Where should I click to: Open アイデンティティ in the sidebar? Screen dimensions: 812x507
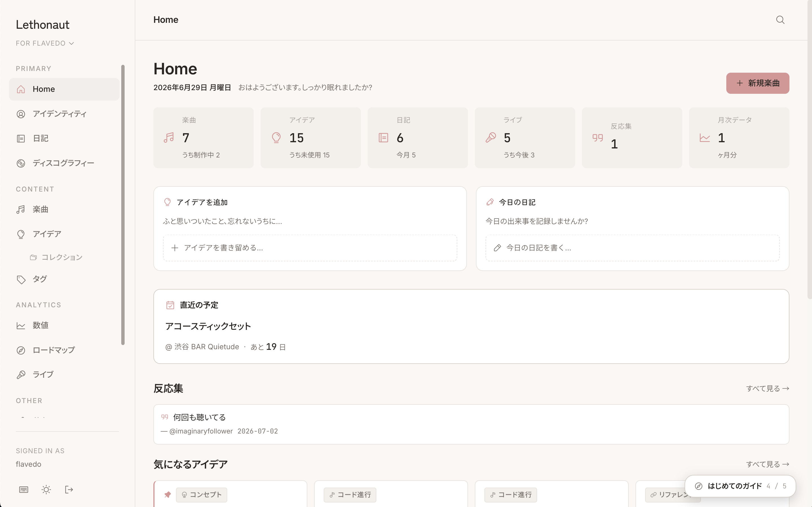pyautogui.click(x=64, y=114)
